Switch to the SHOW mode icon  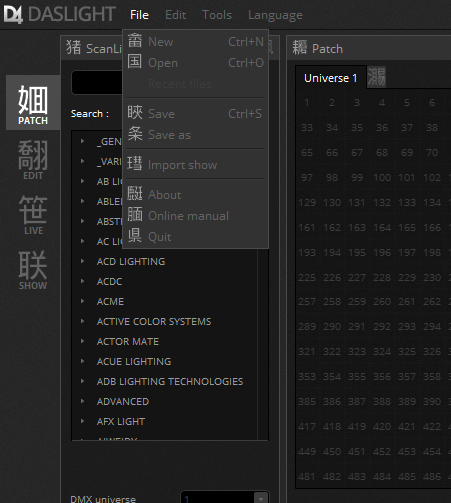tap(33, 269)
